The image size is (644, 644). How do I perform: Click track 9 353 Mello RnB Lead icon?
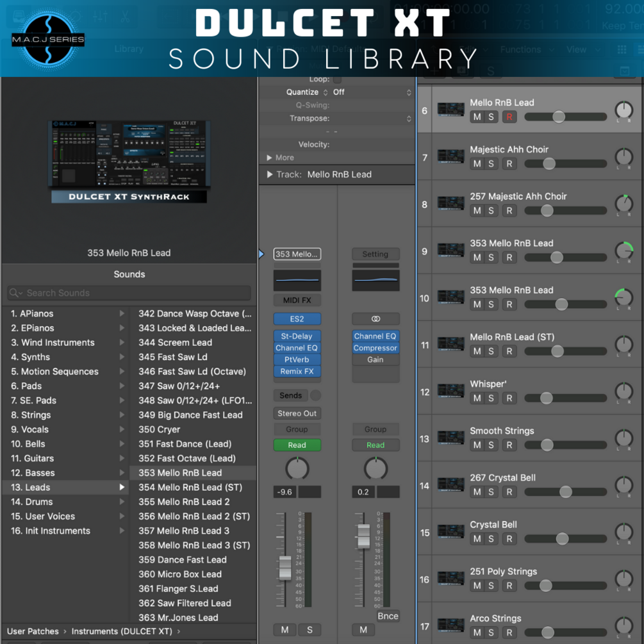(450, 250)
